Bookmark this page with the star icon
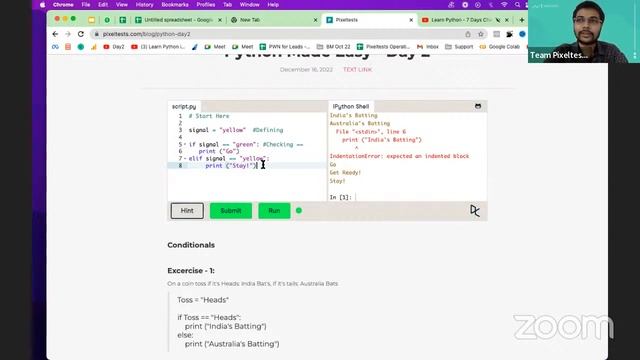The image size is (640, 360). click(x=481, y=34)
